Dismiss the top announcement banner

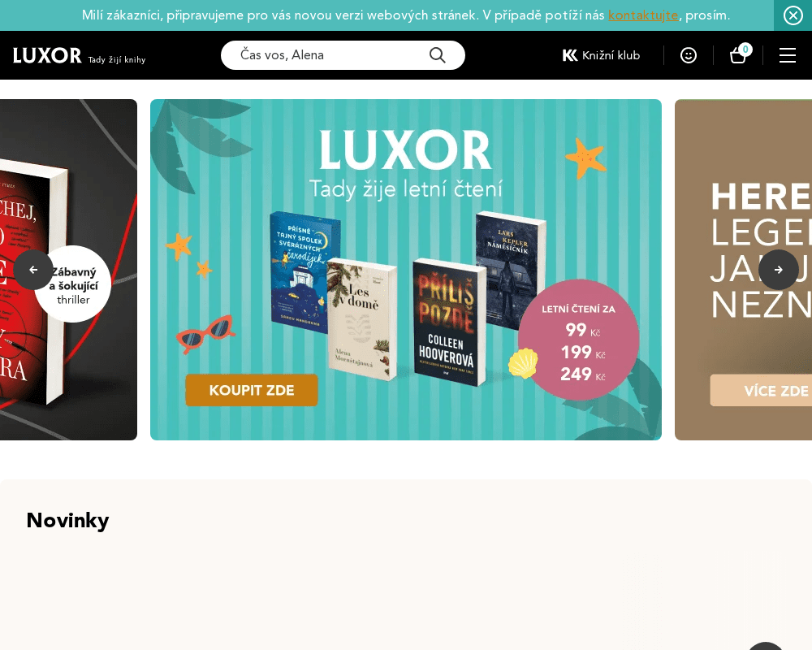pyautogui.click(x=793, y=15)
